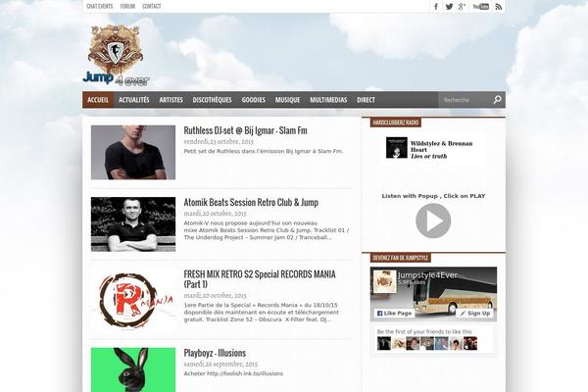
Task: Open the Forum top link
Action: (127, 6)
